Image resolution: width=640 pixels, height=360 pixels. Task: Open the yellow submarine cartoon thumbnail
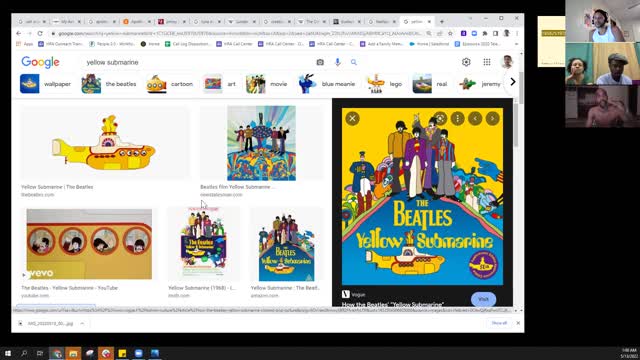(x=104, y=143)
